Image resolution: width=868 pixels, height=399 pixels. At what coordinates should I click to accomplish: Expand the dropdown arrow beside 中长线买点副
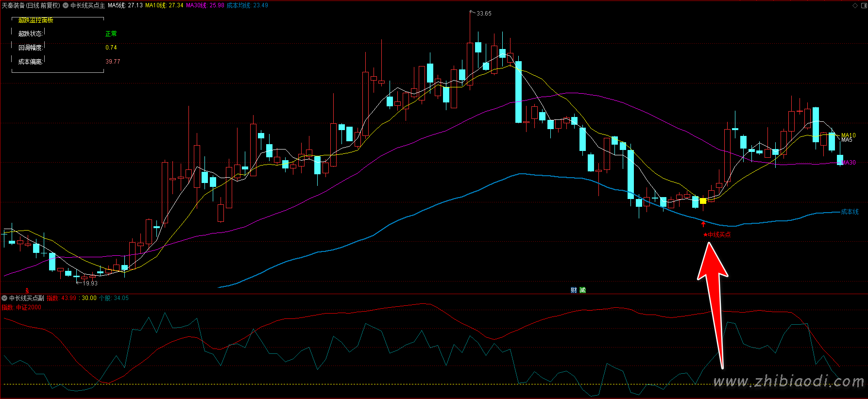click(4, 298)
